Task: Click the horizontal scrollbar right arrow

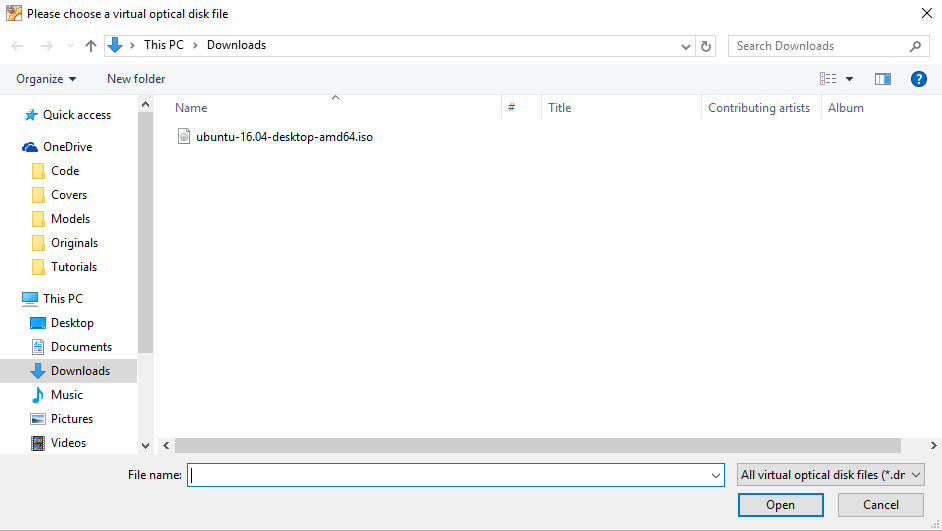Action: coord(934,446)
